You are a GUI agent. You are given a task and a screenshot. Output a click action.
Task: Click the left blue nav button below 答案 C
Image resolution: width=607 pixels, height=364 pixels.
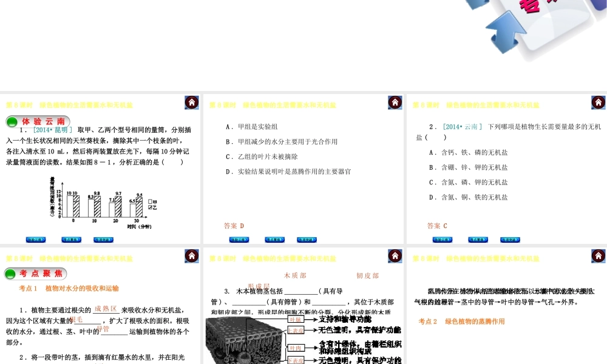click(442, 240)
